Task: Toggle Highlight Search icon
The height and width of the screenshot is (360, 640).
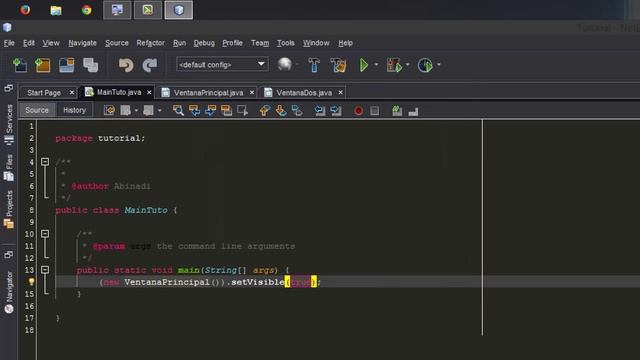Action: [226, 110]
